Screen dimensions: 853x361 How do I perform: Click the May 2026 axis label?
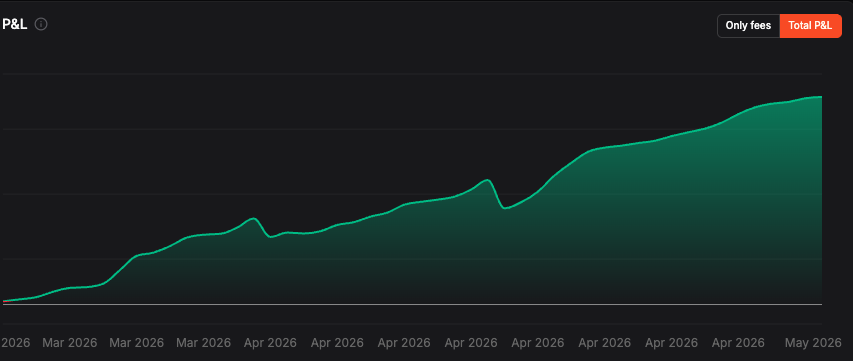click(x=813, y=343)
